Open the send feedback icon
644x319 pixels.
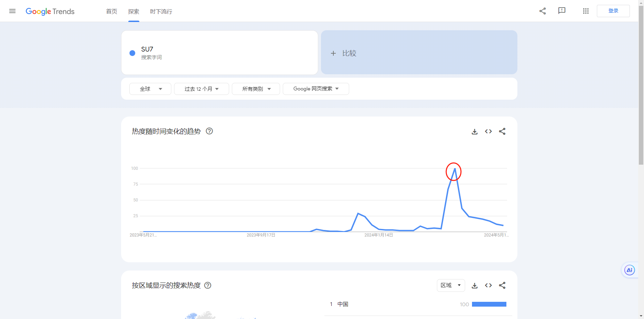tap(562, 11)
